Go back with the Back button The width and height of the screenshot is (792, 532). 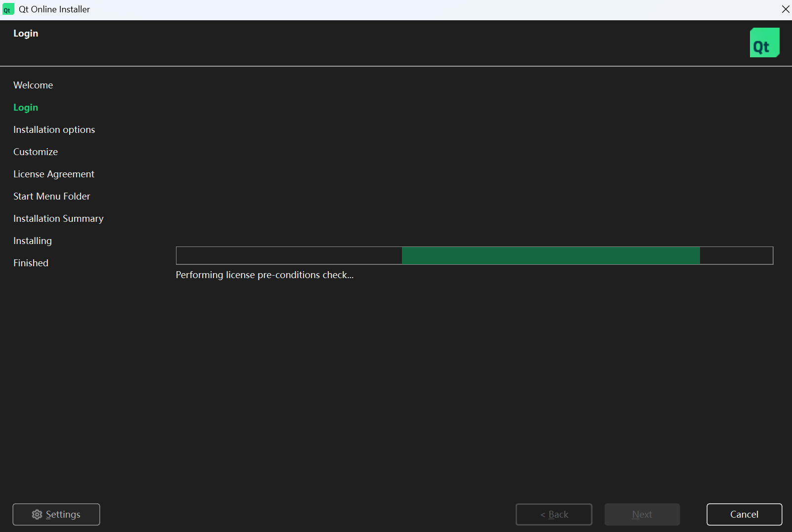pyautogui.click(x=554, y=514)
